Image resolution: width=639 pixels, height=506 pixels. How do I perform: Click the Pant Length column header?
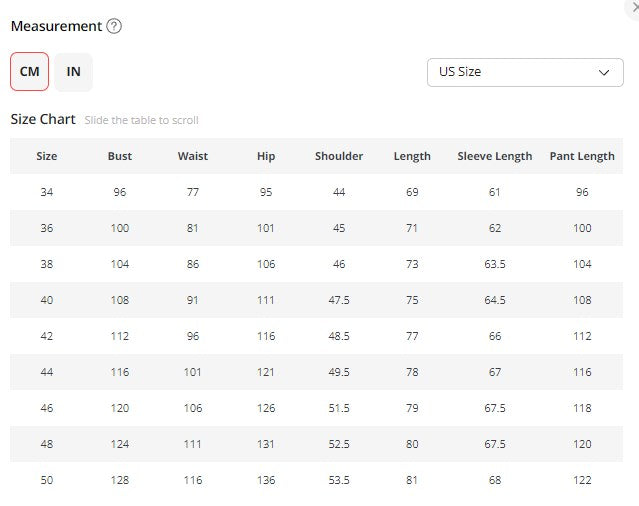click(582, 156)
